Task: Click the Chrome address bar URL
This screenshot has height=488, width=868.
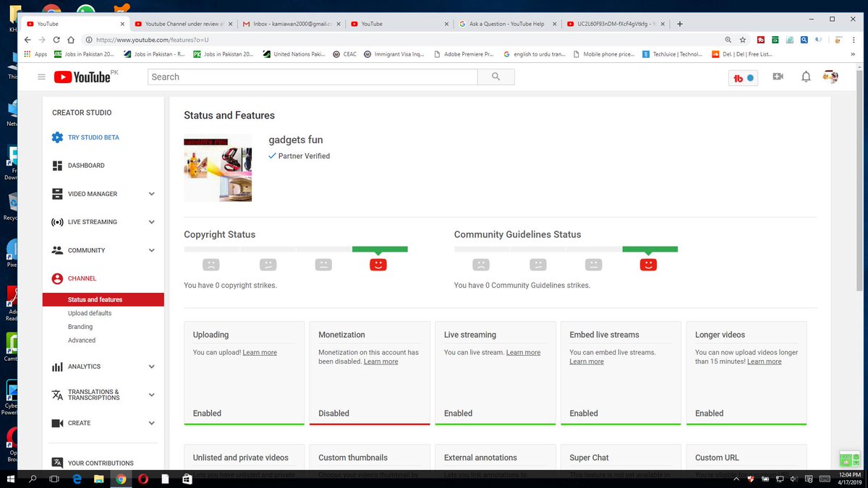Action: [x=153, y=40]
